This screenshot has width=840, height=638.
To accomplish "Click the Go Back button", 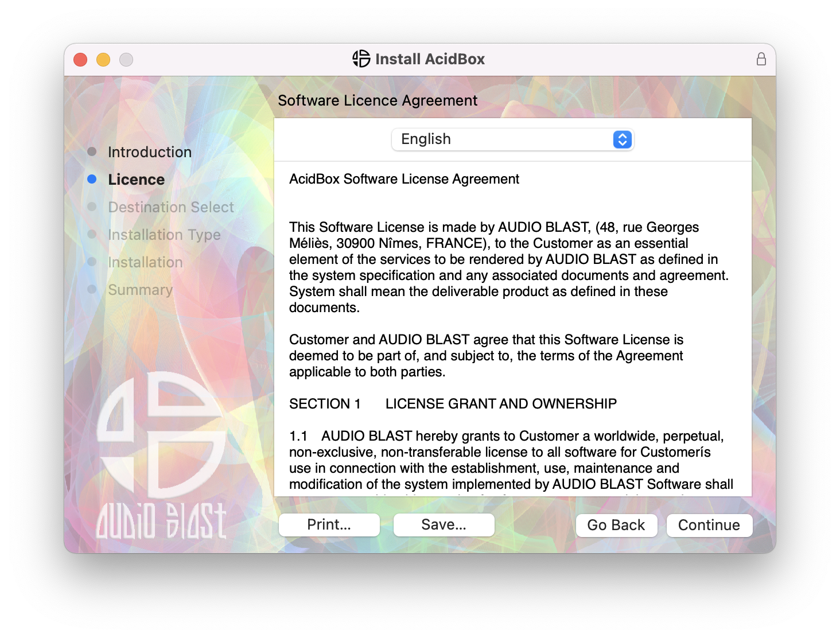I will coord(616,525).
